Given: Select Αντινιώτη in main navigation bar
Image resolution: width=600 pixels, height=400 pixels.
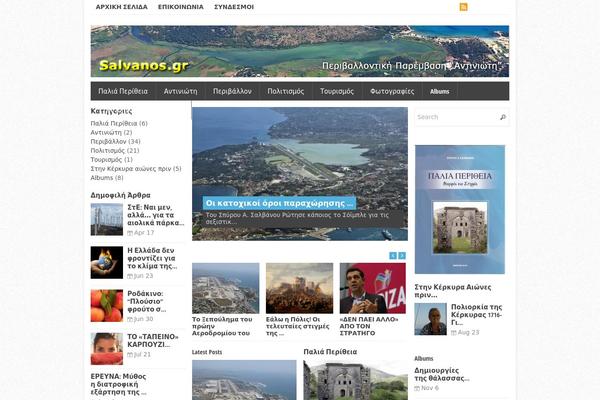Looking at the screenshot, I should [x=181, y=91].
